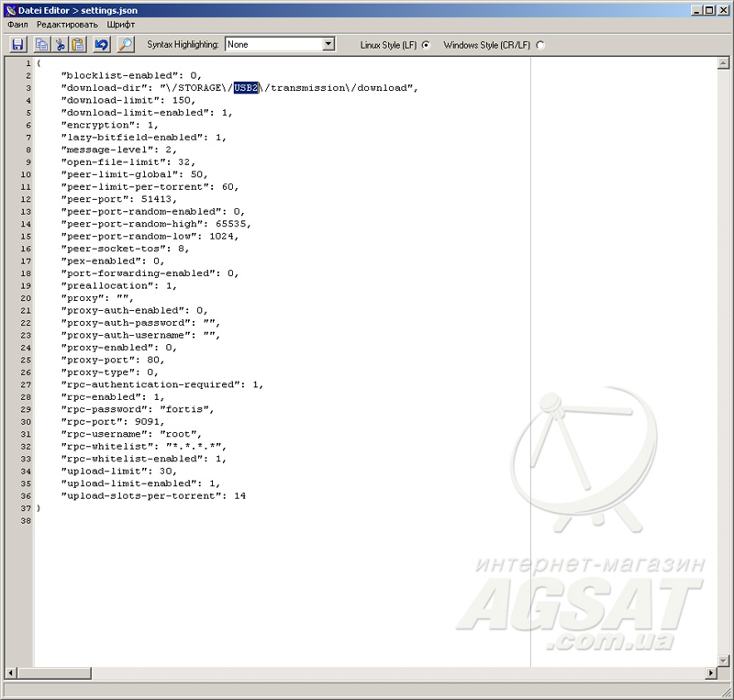This screenshot has height=700, width=734.
Task: Click the "port-forwarding-enabled" line
Action: click(x=150, y=273)
